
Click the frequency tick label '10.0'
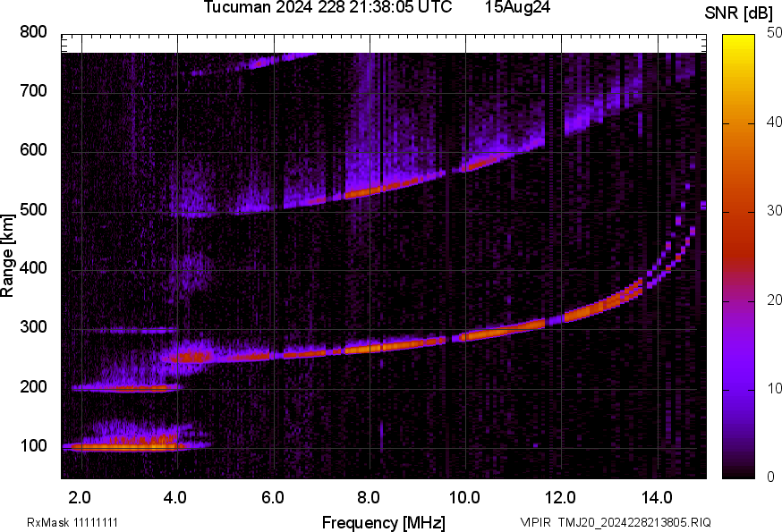pos(464,497)
